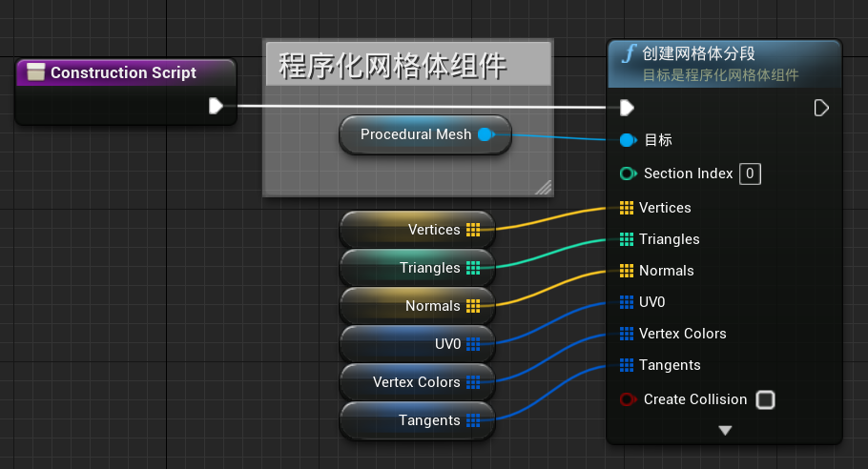Click the function node's execution output pin
Viewport: 868px width, 469px height.
(821, 108)
